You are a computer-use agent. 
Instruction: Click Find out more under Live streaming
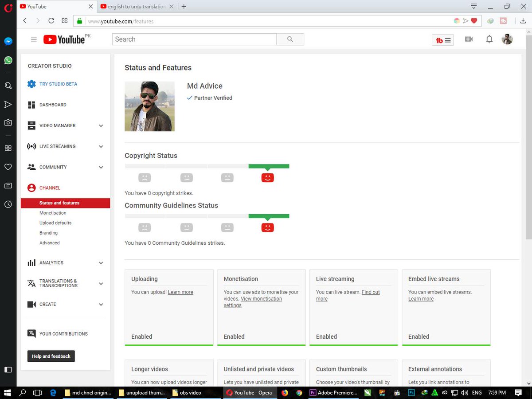[x=348, y=295]
